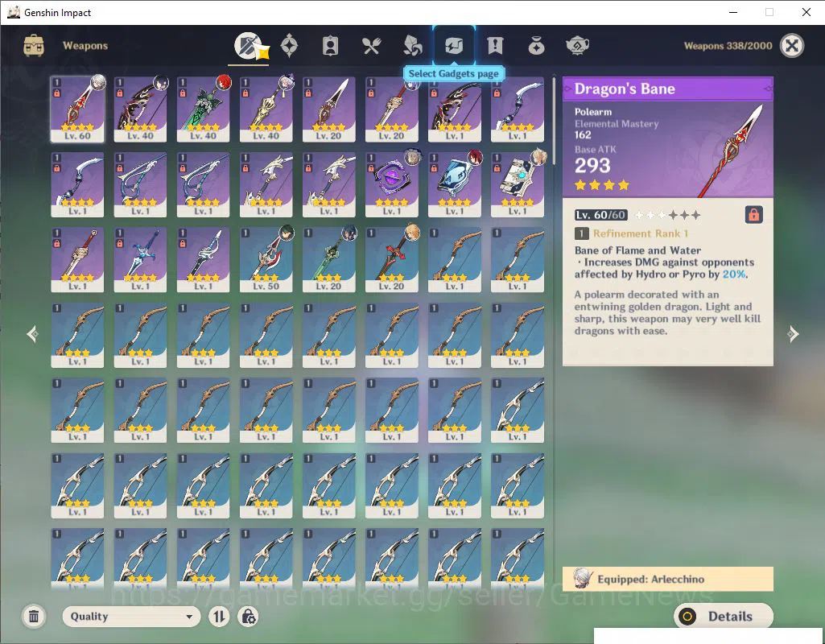The height and width of the screenshot is (644, 825).
Task: Select the blue winged four-star sword
Action: tap(140, 260)
